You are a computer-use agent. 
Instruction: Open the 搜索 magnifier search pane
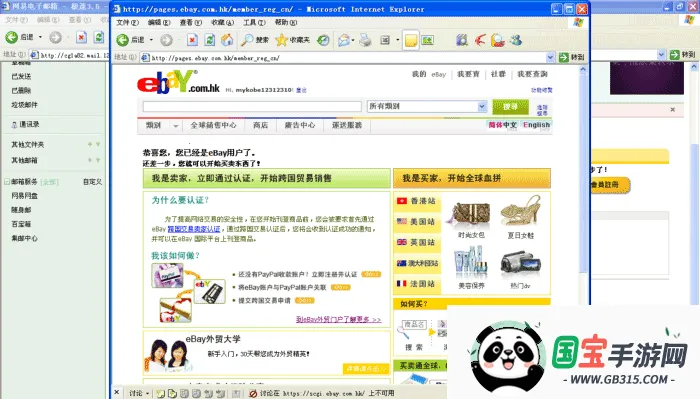[254, 40]
